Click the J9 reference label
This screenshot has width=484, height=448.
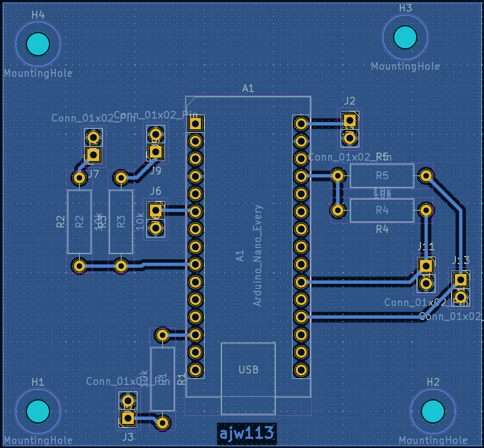click(156, 171)
